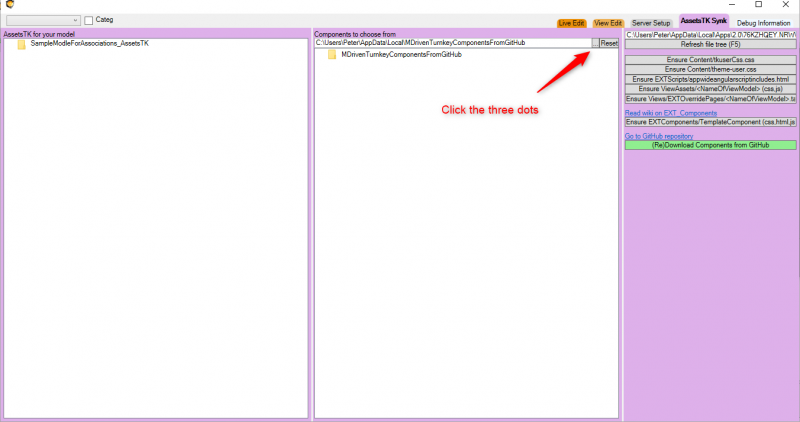Minimize the application window

tap(732, 5)
